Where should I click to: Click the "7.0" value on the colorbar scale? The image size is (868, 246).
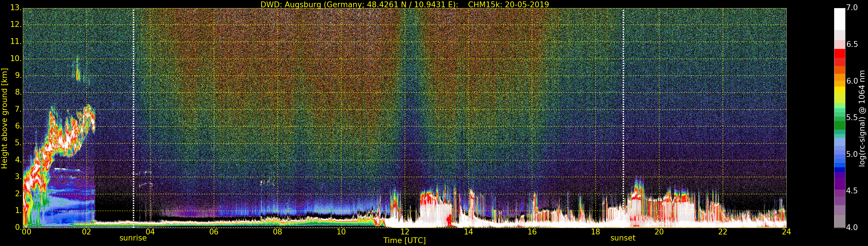(x=852, y=8)
